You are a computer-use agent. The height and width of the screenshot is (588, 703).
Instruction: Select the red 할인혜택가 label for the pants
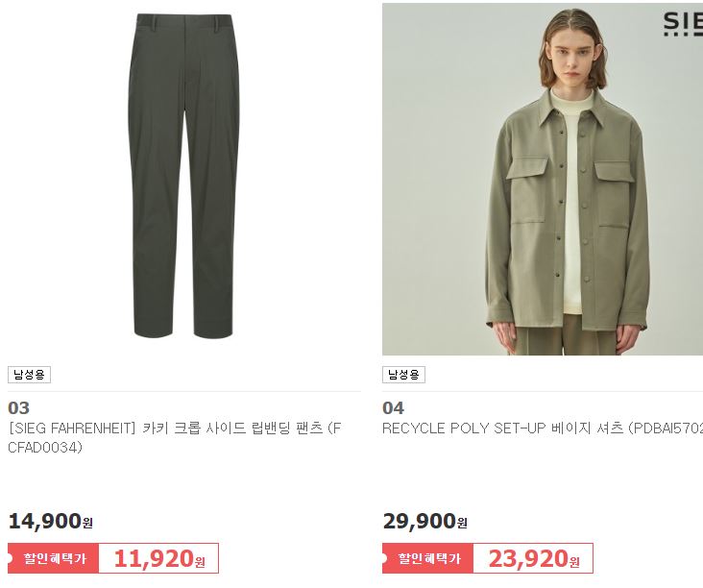coord(54,558)
